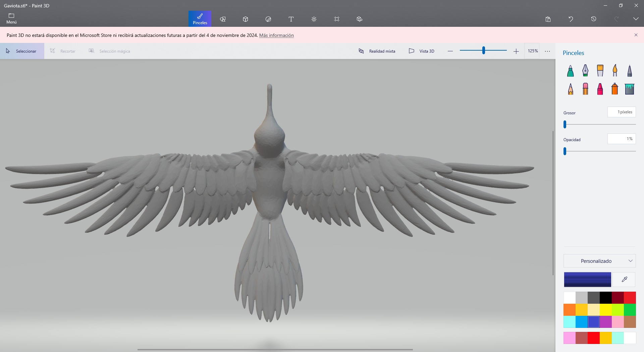Select the Fill bucket tool
This screenshot has height=352, width=644.
630,89
